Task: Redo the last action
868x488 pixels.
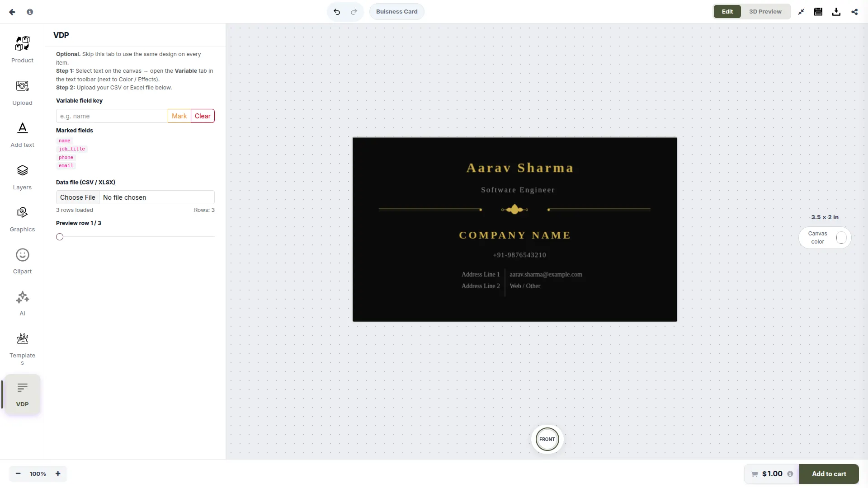Action: [x=354, y=12]
